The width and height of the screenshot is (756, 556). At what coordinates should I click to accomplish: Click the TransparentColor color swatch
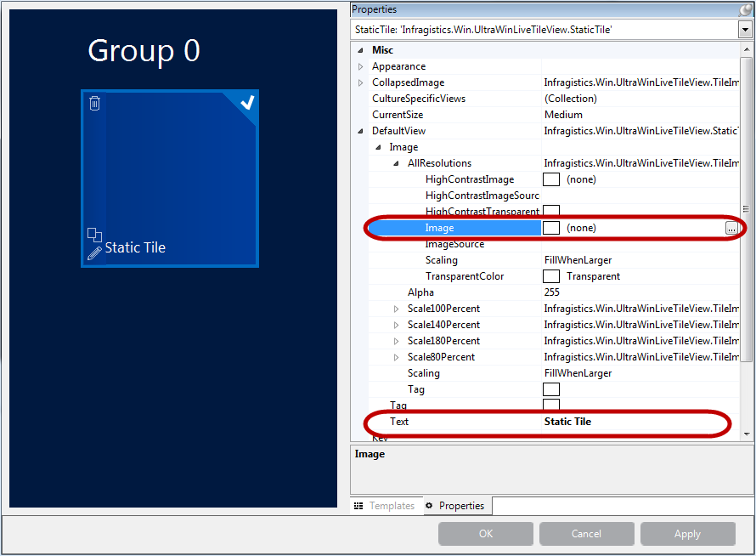click(x=551, y=275)
